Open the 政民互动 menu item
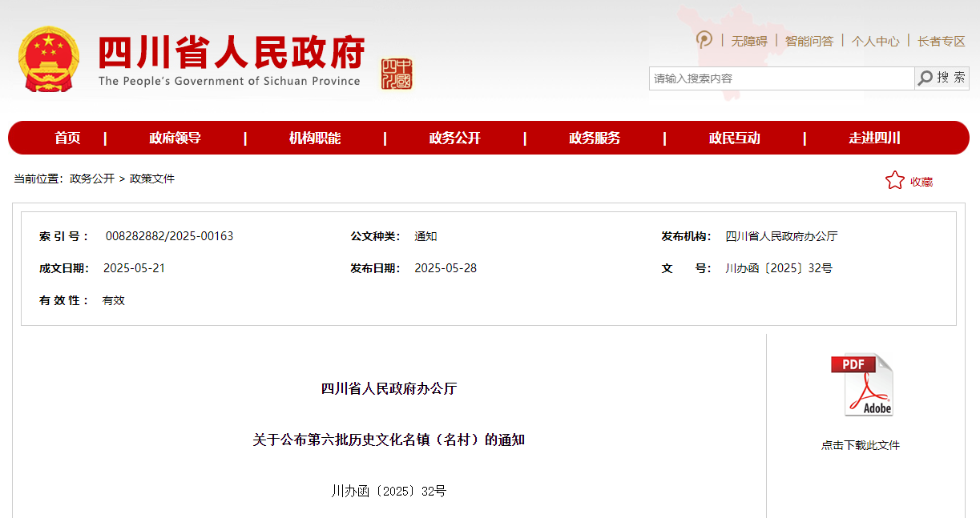The image size is (980, 518). 734,138
